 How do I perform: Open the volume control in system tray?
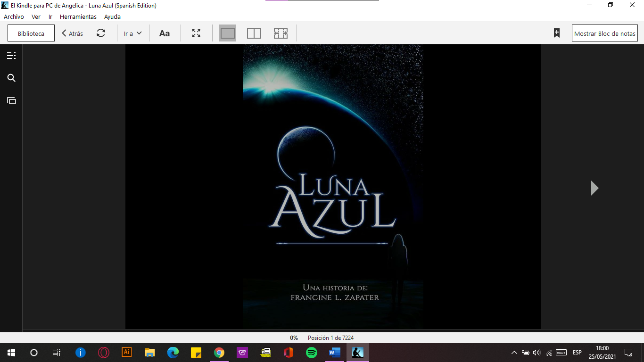[x=537, y=353]
